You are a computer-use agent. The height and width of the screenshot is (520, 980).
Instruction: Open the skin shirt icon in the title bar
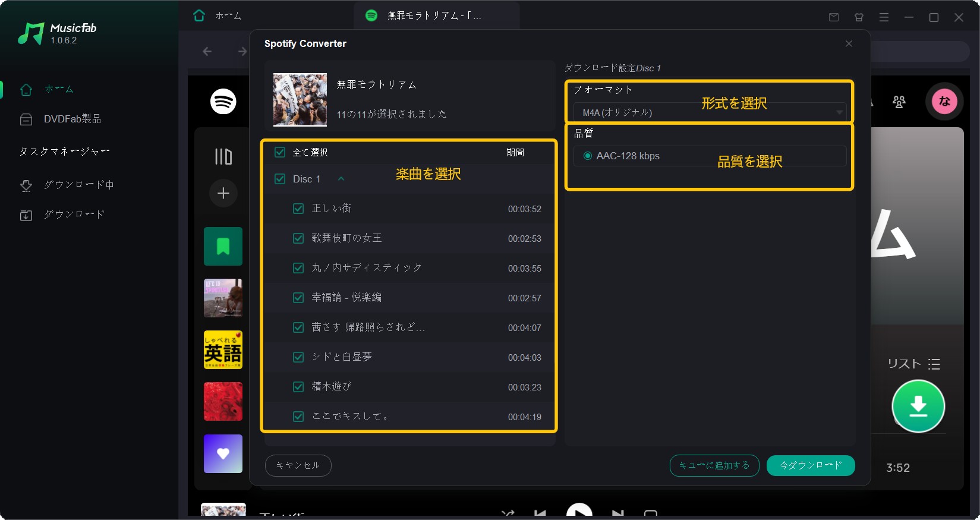pyautogui.click(x=859, y=17)
